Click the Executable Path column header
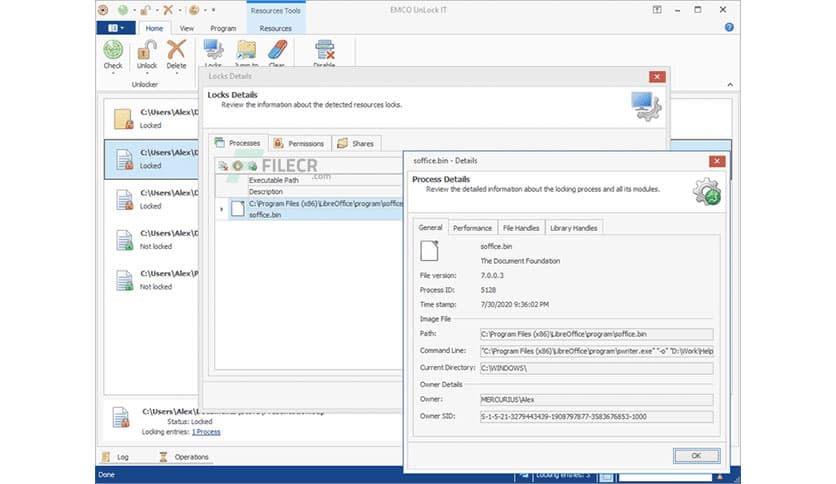 pos(325,180)
